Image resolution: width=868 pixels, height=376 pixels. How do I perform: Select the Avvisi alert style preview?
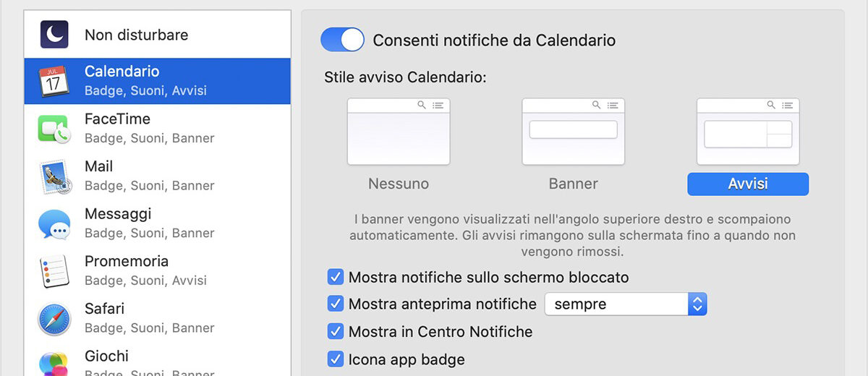pyautogui.click(x=748, y=132)
